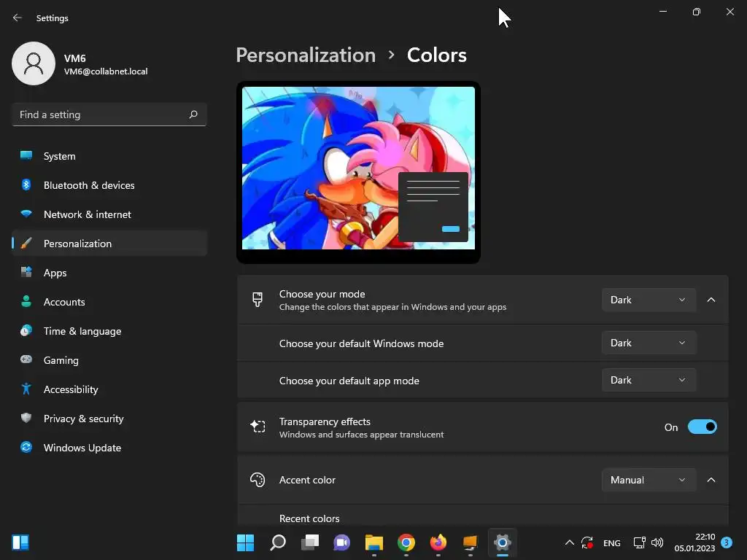Image resolution: width=747 pixels, height=560 pixels.
Task: Click the wallpaper preview thumbnail
Action: [x=358, y=172]
